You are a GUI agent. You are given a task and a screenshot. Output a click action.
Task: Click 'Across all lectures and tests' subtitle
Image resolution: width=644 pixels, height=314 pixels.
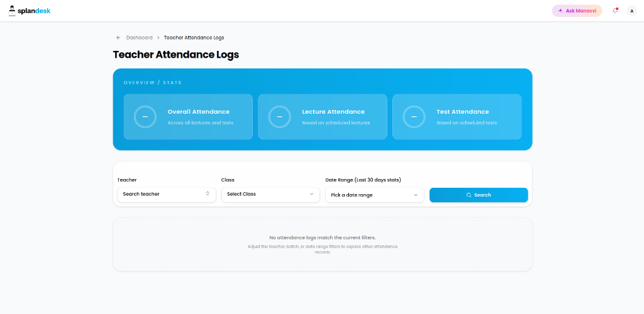(x=201, y=122)
